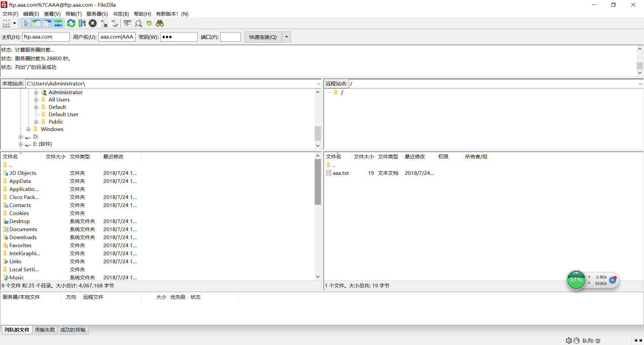Select the 3D Objects folder
Screen dimensions: 644x345
[x=22, y=173]
